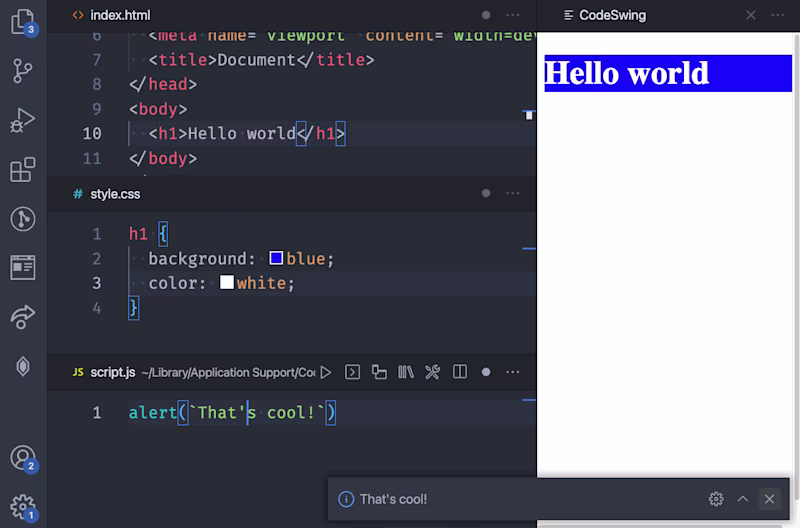Click the background: blue; line in style.css
This screenshot has width=800, height=528.
click(241, 259)
